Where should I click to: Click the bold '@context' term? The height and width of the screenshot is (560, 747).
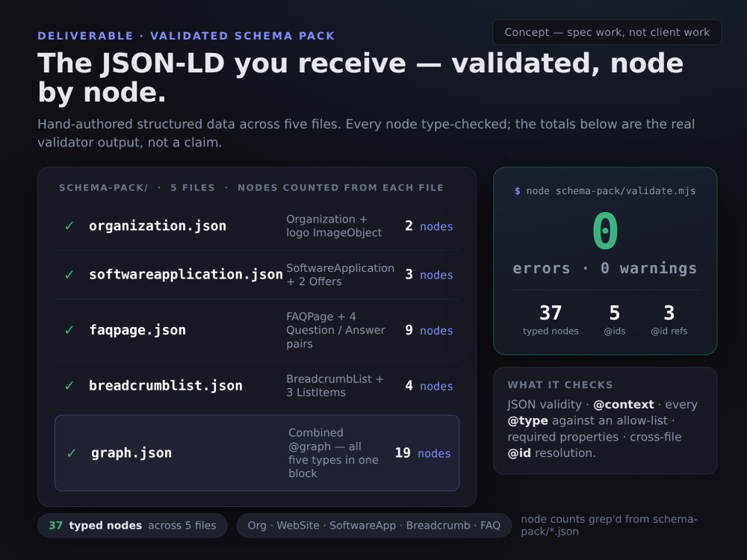coord(624,404)
